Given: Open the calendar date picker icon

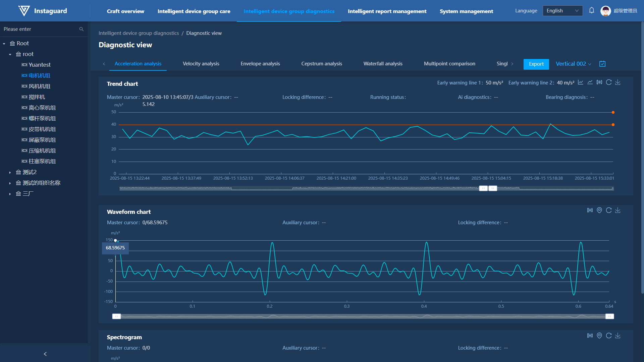Looking at the screenshot, I should pos(602,64).
